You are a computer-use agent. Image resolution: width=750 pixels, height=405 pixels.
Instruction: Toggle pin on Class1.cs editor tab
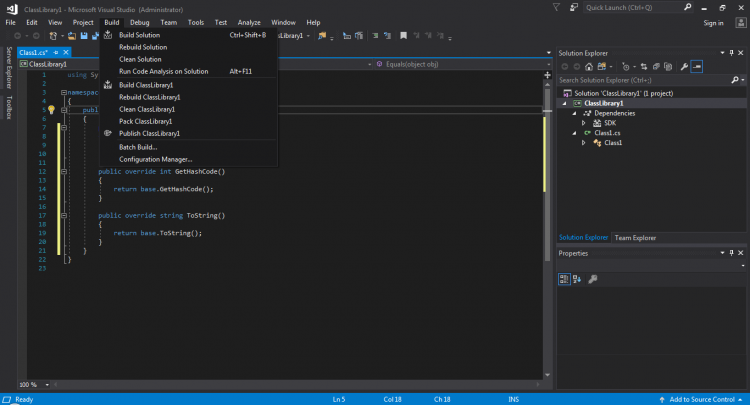[57, 52]
